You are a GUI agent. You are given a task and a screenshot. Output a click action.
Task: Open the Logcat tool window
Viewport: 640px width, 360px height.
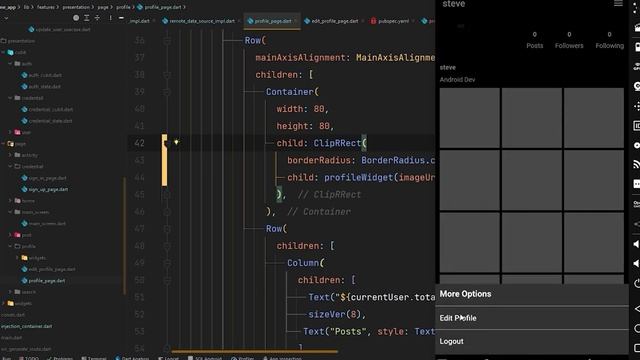click(169, 358)
